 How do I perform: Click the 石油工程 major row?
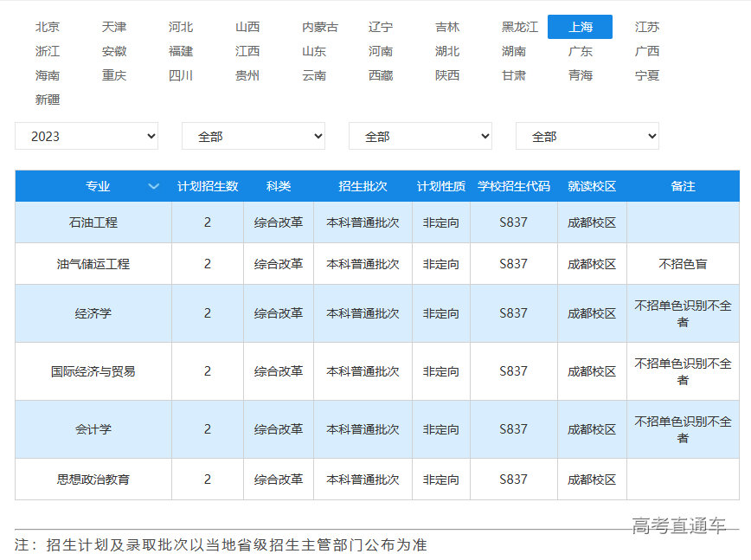pyautogui.click(x=93, y=222)
